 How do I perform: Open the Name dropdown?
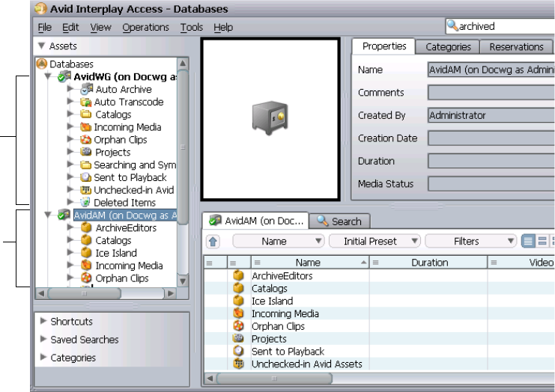pyautogui.click(x=279, y=241)
